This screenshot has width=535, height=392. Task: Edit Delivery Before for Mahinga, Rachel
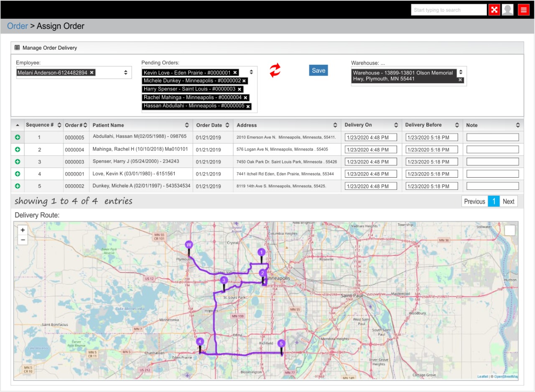pos(432,150)
